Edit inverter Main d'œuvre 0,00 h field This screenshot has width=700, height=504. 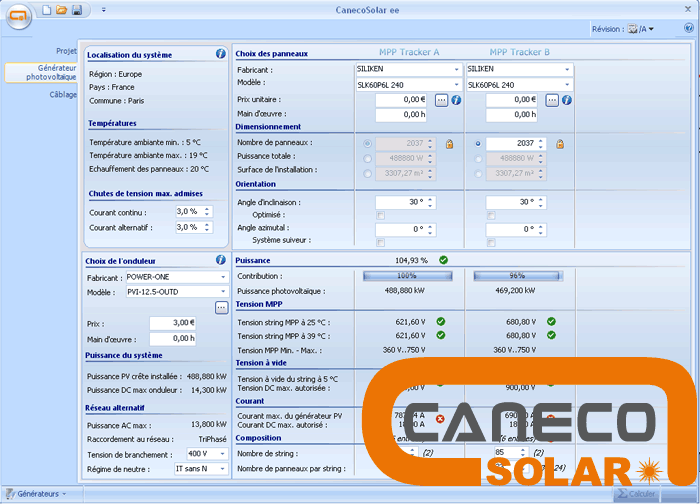tap(172, 339)
